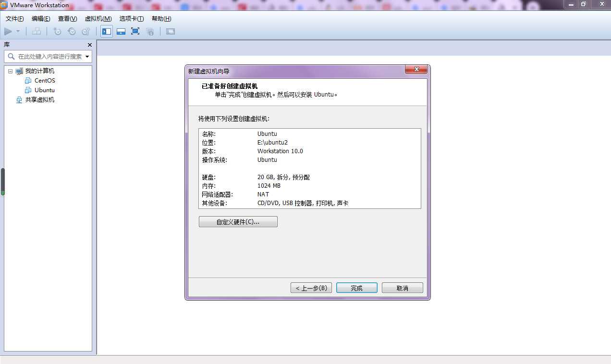Click the 自定义硬件(C)... button
Image resolution: width=611 pixels, height=364 pixels.
pos(238,222)
